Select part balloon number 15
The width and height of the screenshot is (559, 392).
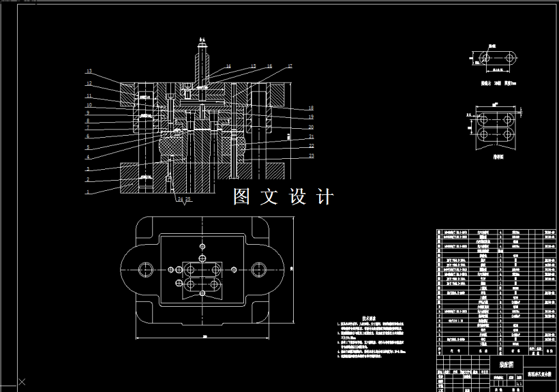click(x=254, y=66)
